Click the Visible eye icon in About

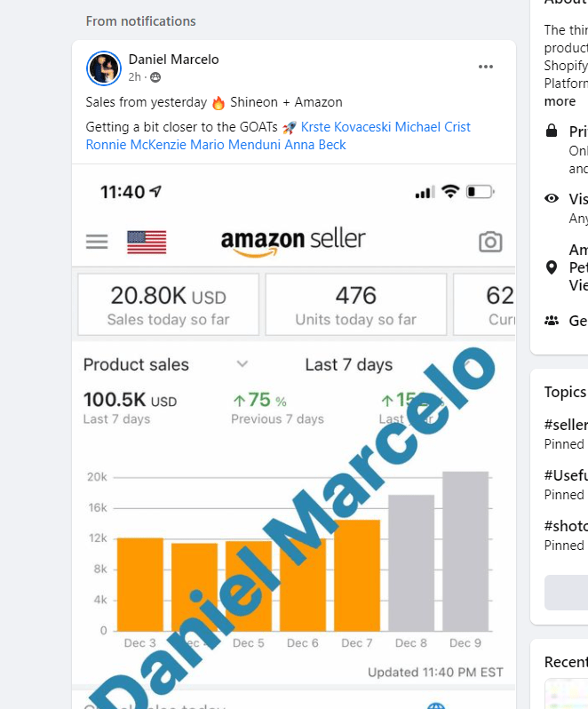pyautogui.click(x=552, y=198)
